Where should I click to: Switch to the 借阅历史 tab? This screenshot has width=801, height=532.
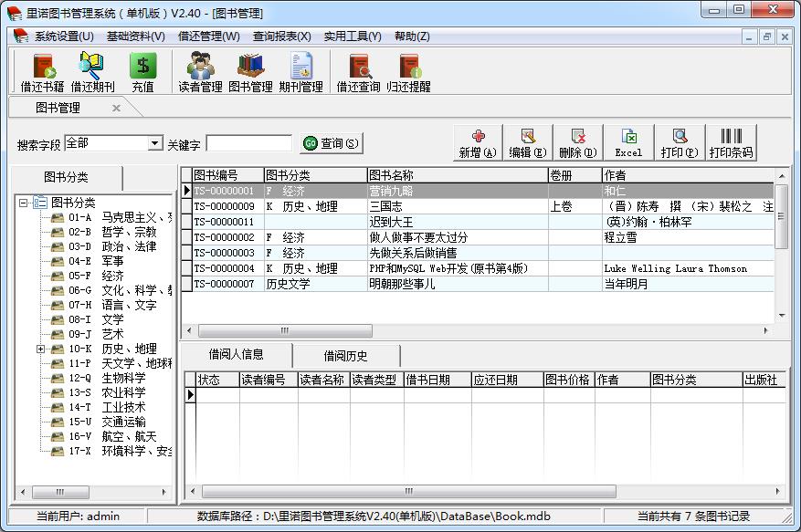(345, 356)
